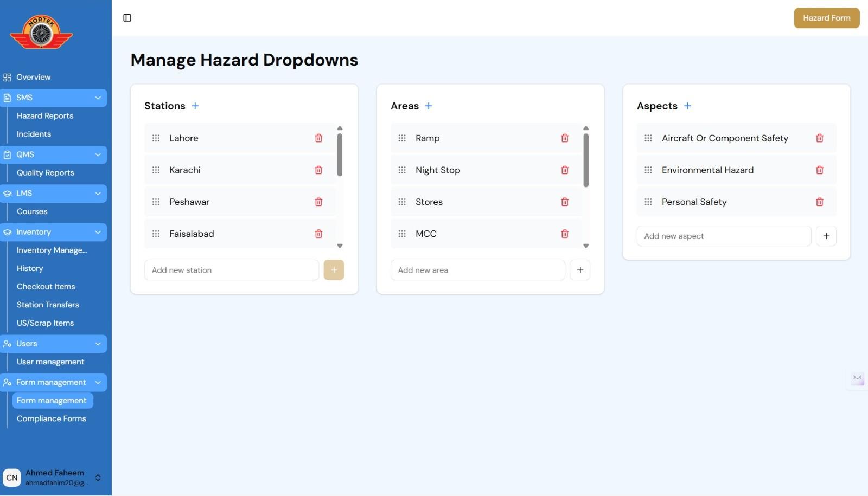Click add button next to aspect input
Screen dimensions: 868x496
pos(826,236)
